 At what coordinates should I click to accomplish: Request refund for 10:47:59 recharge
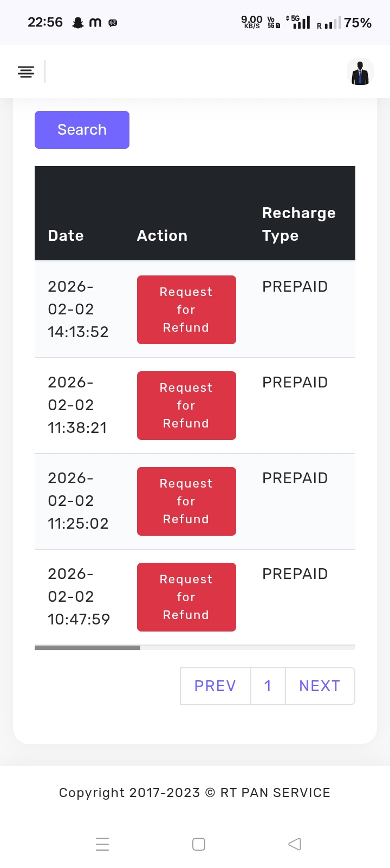[x=186, y=597]
